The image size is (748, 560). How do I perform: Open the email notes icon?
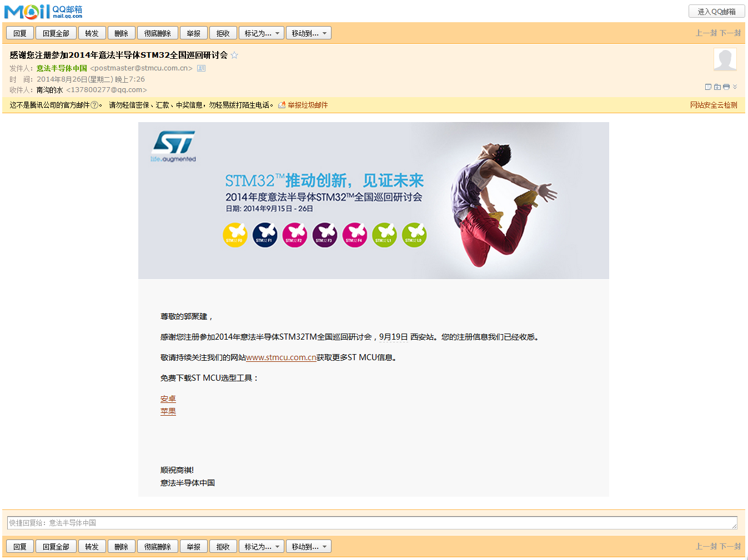click(708, 87)
